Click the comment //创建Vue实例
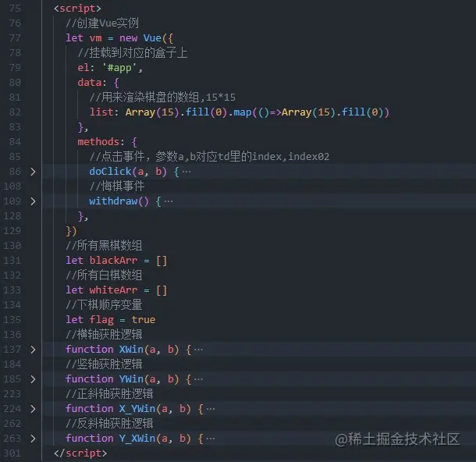 click(x=102, y=23)
